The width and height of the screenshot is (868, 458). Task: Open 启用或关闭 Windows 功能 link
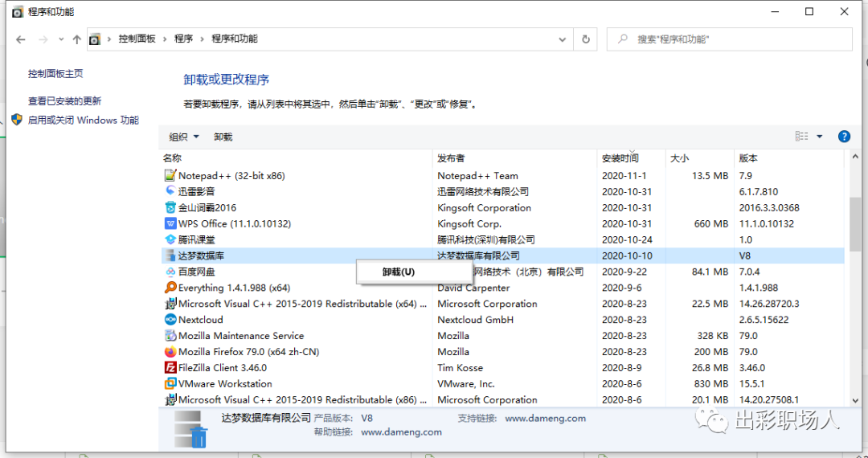(84, 120)
